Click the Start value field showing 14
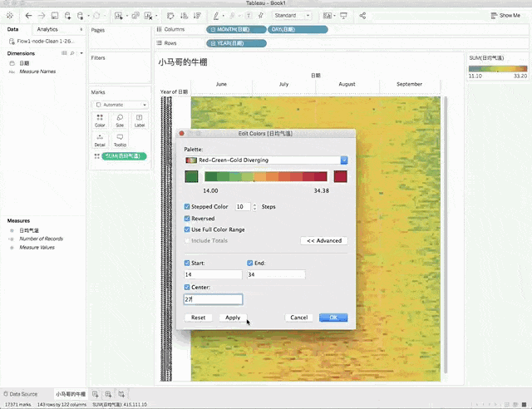532x409 pixels. [213, 274]
